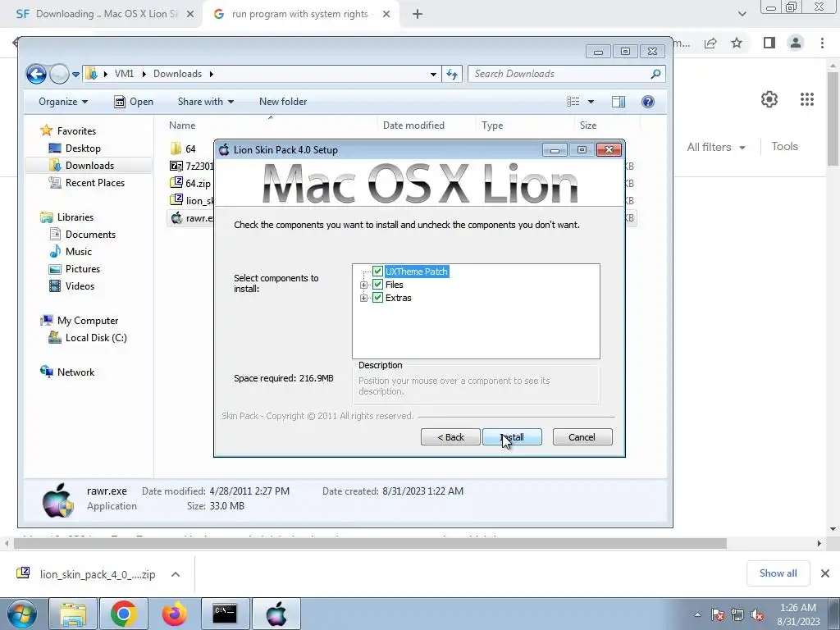Open Windows Start menu
Screen dimensions: 840x630
tap(22, 614)
